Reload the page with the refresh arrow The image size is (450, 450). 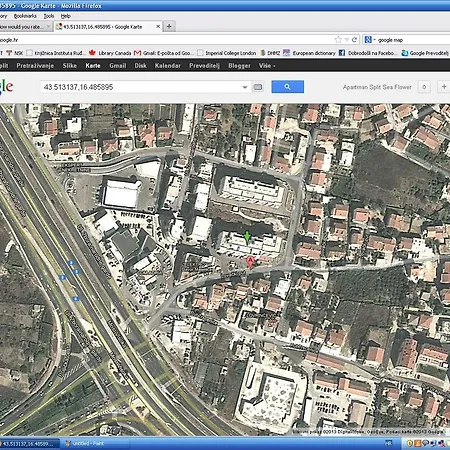pos(354,40)
